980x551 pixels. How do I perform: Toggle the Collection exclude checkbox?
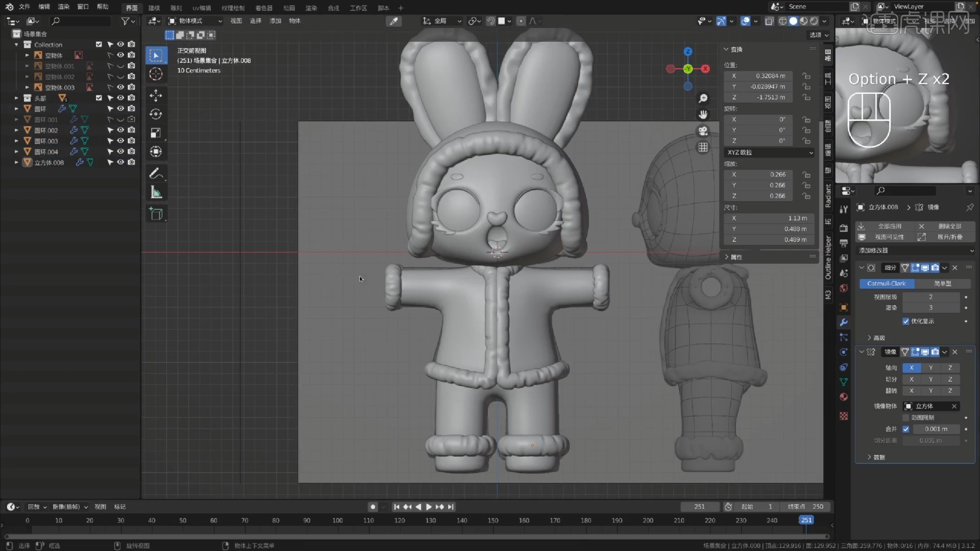pos(99,44)
